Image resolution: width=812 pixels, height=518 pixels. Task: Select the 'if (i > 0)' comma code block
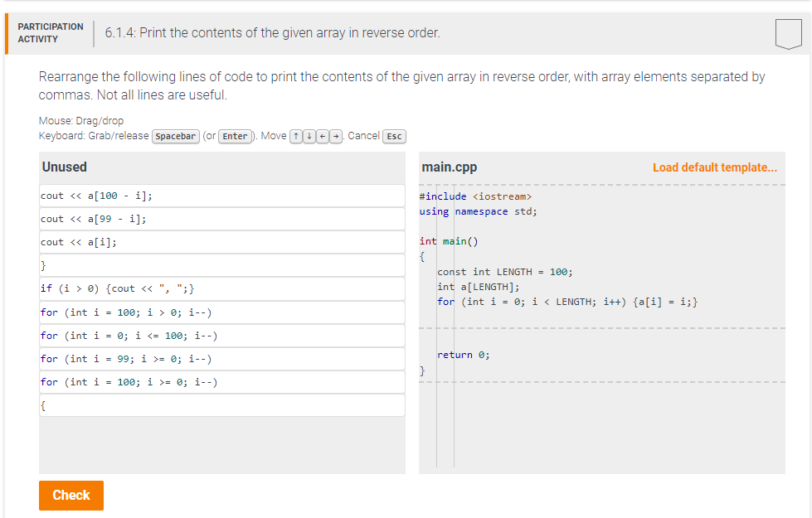pos(222,288)
